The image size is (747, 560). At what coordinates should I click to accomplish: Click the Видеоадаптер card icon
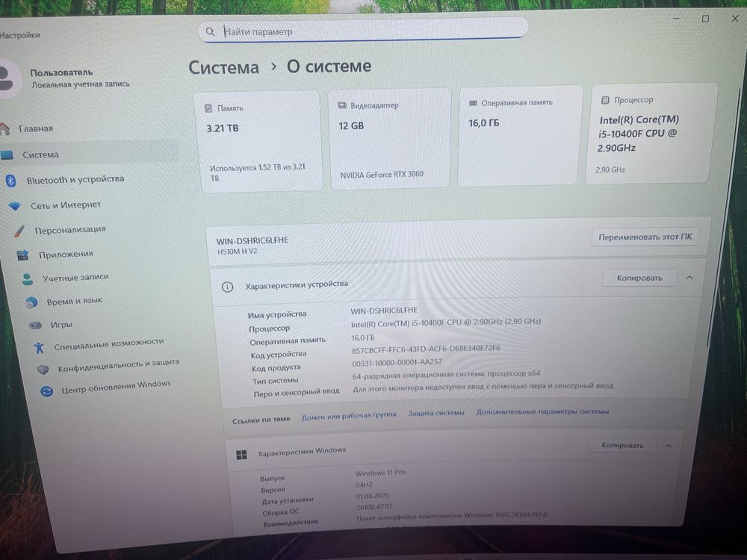point(342,105)
